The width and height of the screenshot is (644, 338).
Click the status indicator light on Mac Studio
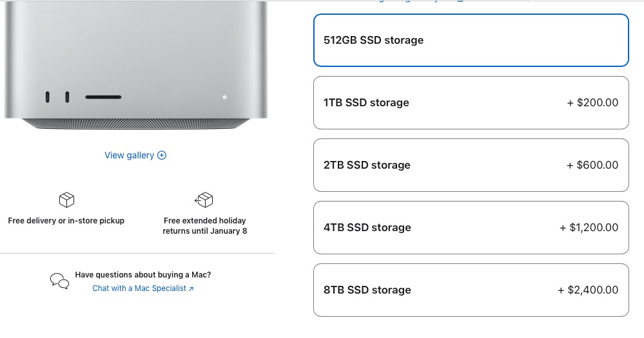[x=224, y=97]
